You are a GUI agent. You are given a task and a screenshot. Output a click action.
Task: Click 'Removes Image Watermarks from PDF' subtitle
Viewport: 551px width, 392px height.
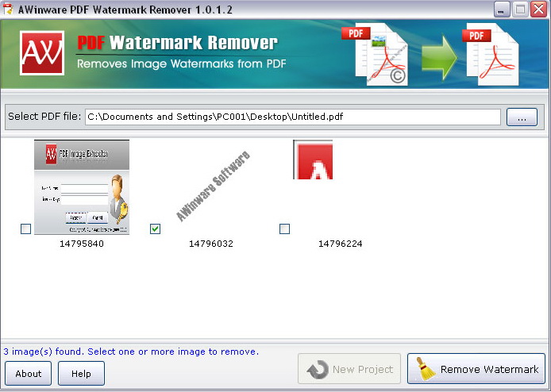181,63
